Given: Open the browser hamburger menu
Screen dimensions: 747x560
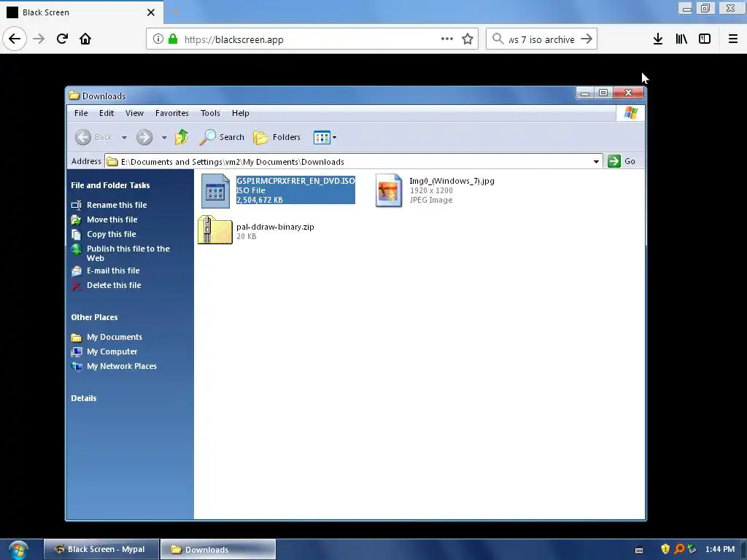Looking at the screenshot, I should click(x=733, y=39).
